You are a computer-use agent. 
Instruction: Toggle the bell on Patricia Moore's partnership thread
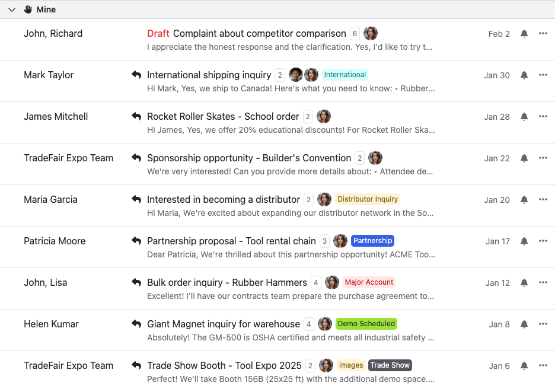pos(524,241)
